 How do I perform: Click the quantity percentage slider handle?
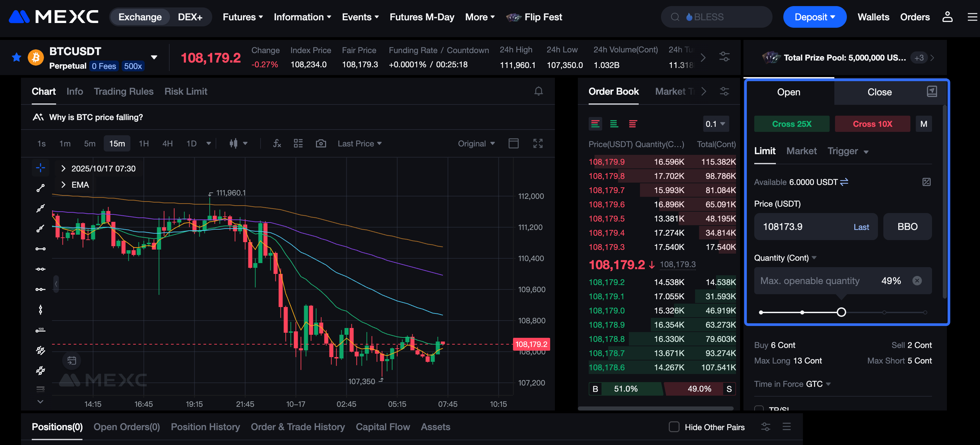tap(841, 312)
